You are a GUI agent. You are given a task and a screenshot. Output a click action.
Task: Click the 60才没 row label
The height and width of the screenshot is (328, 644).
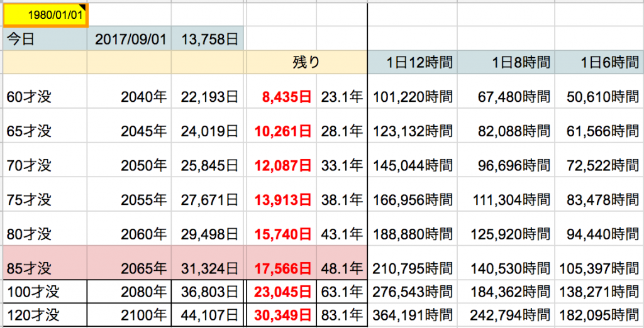point(45,96)
